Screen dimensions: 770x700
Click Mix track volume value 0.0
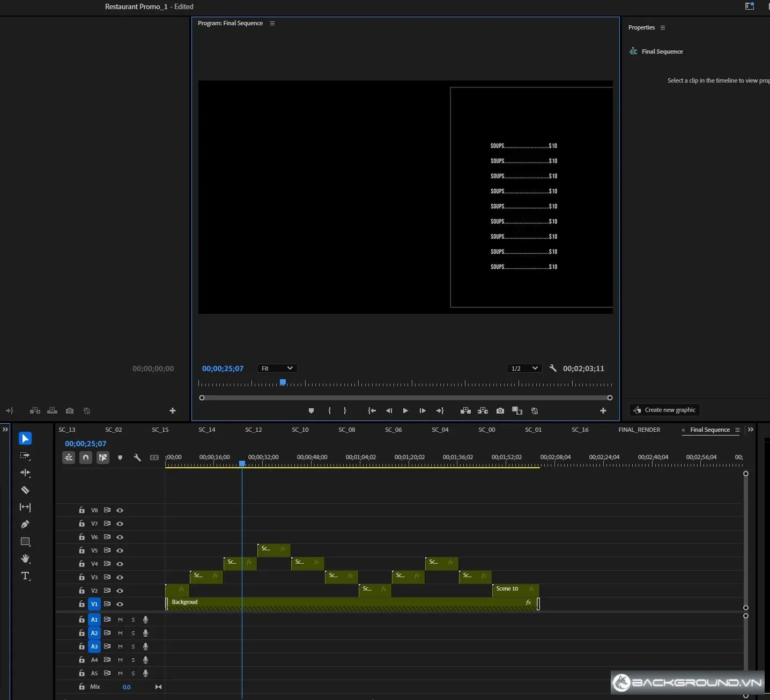(x=127, y=687)
